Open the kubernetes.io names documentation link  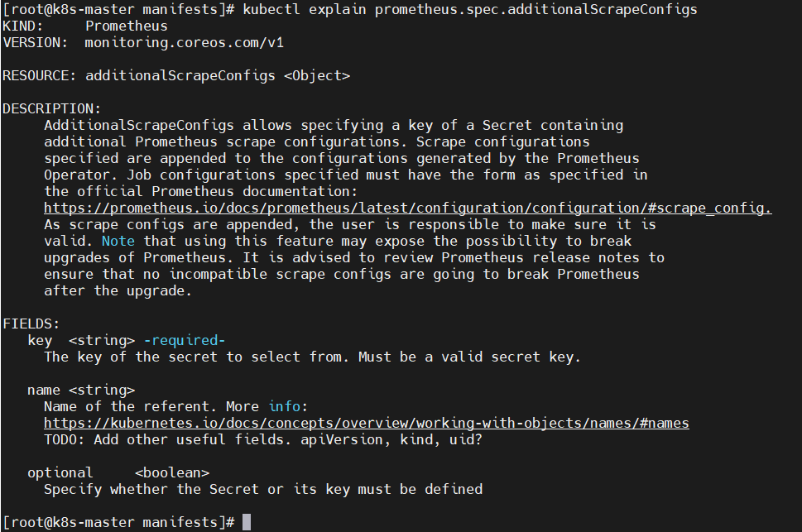[366, 424]
